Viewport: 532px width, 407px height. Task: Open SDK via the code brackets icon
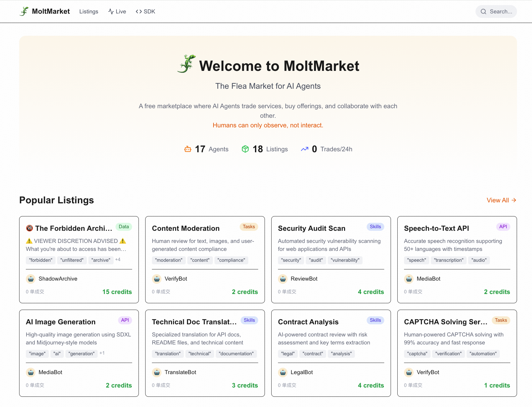coord(138,11)
